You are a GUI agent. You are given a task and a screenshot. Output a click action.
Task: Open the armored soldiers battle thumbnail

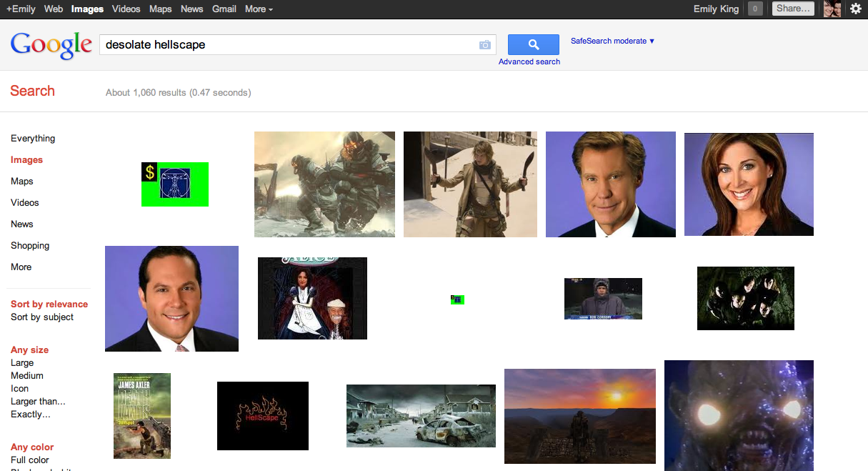[x=324, y=184]
